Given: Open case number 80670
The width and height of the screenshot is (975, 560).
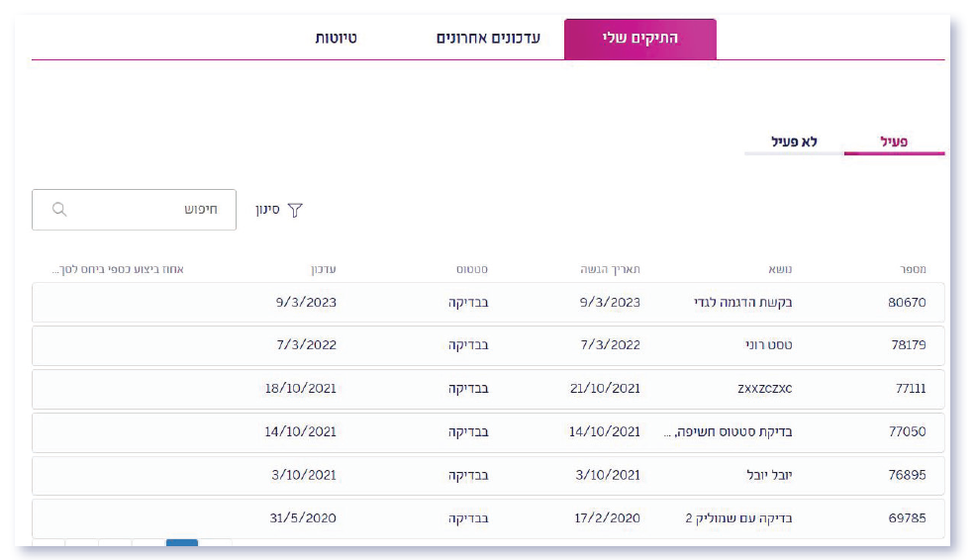Looking at the screenshot, I should pyautogui.click(x=906, y=303).
